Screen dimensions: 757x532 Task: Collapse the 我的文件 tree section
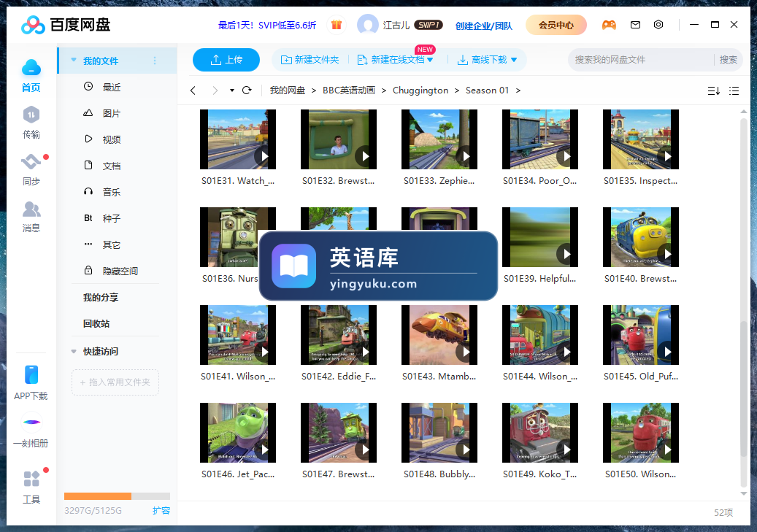74,61
